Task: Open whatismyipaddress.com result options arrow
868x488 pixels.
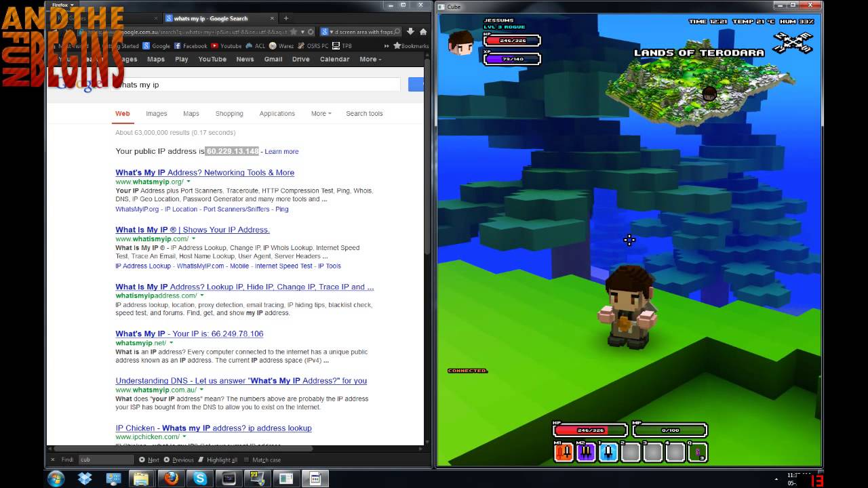Action: pyautogui.click(x=201, y=296)
